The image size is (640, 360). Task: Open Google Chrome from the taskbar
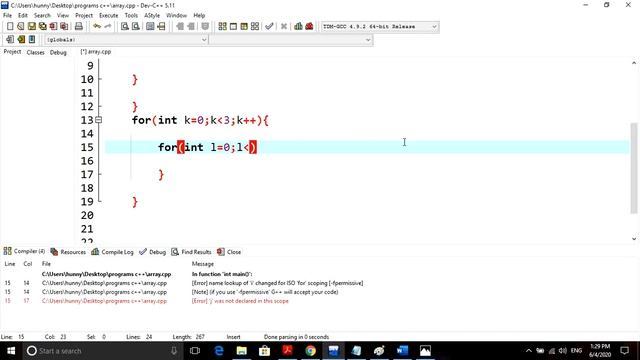(x=311, y=351)
